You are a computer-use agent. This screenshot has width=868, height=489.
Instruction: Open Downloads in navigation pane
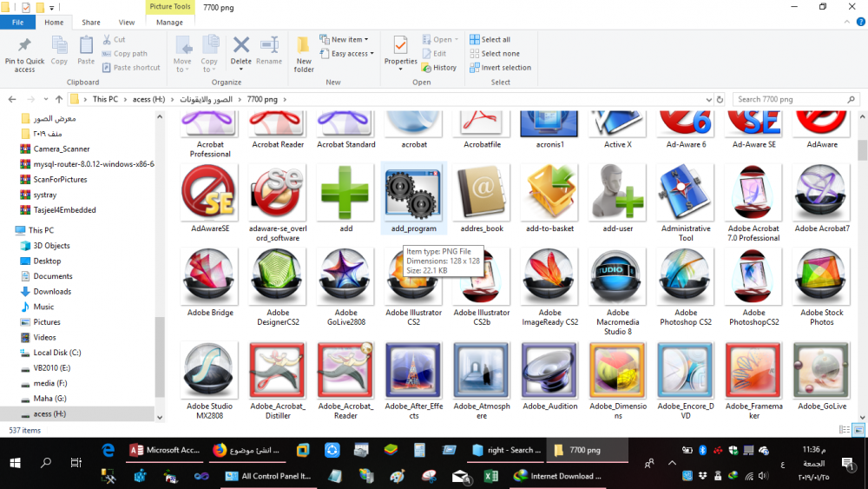[52, 291]
